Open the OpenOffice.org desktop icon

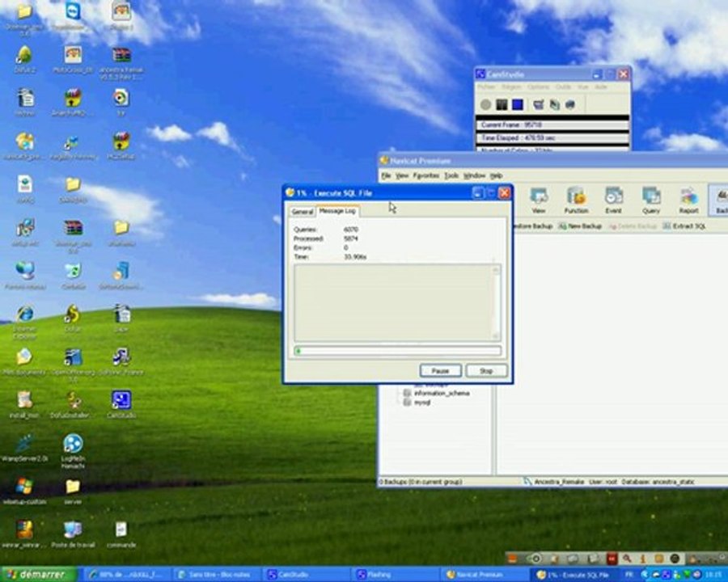tap(73, 365)
